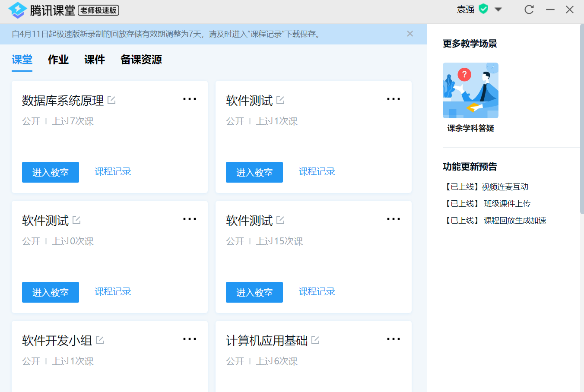Click the refresh icon in title bar
The width and height of the screenshot is (584, 392).
coord(529,9)
